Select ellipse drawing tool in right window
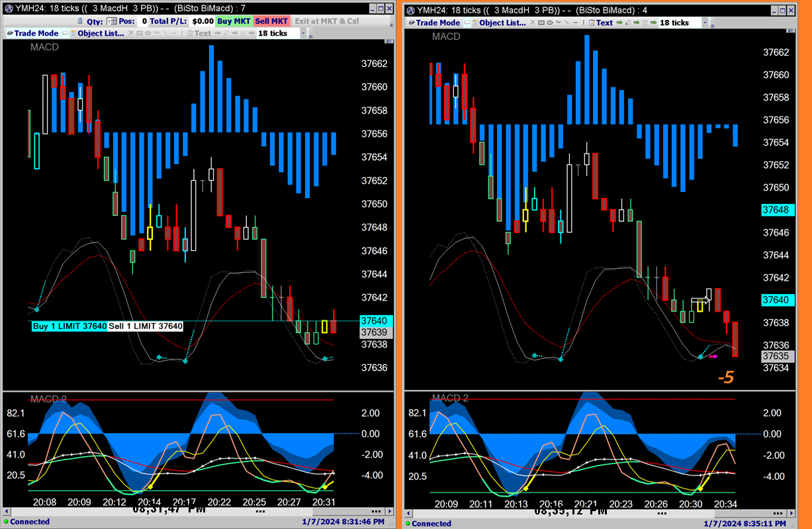The image size is (812, 529). [x=549, y=23]
